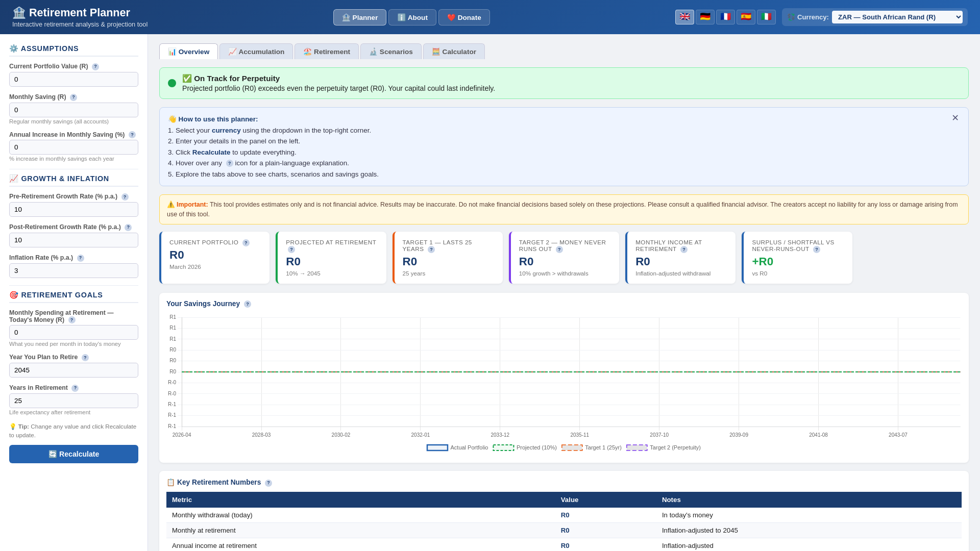Focus the Year You Plan to Retire input
The height and width of the screenshot is (551, 980).
[73, 370]
